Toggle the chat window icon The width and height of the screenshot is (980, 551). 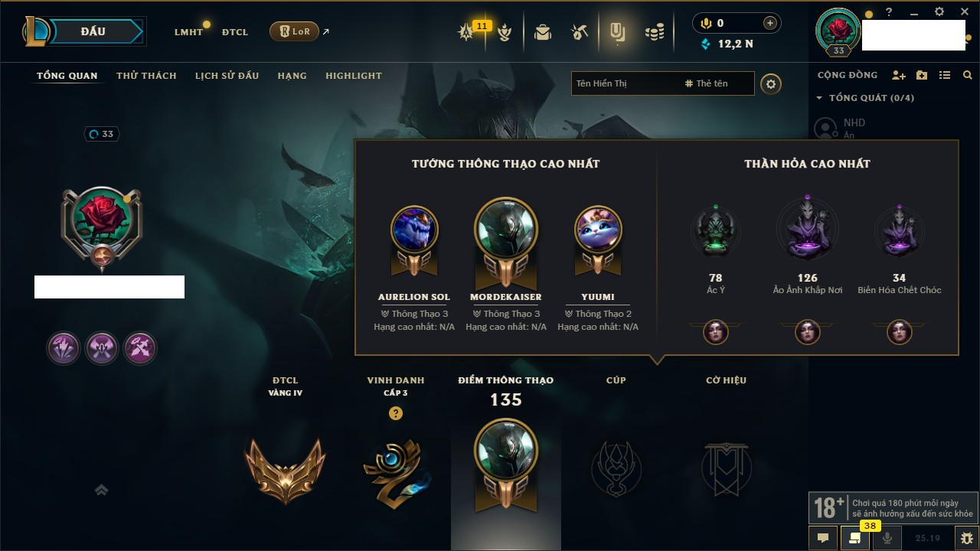click(823, 537)
